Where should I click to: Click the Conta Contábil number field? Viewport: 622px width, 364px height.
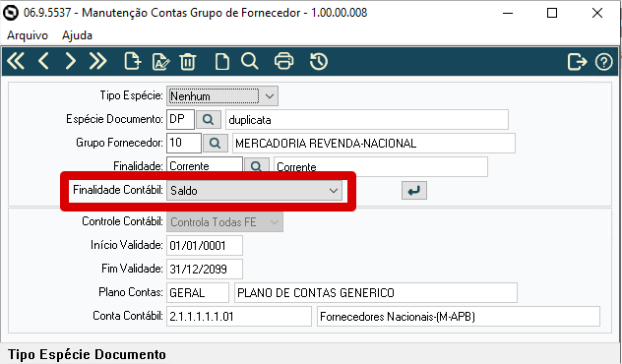point(239,317)
